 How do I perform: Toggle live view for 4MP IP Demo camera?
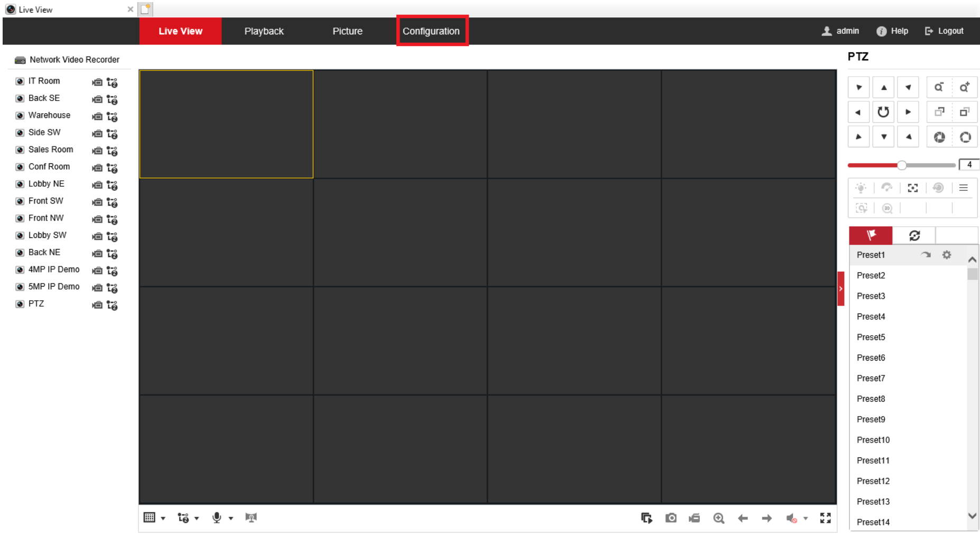20,270
